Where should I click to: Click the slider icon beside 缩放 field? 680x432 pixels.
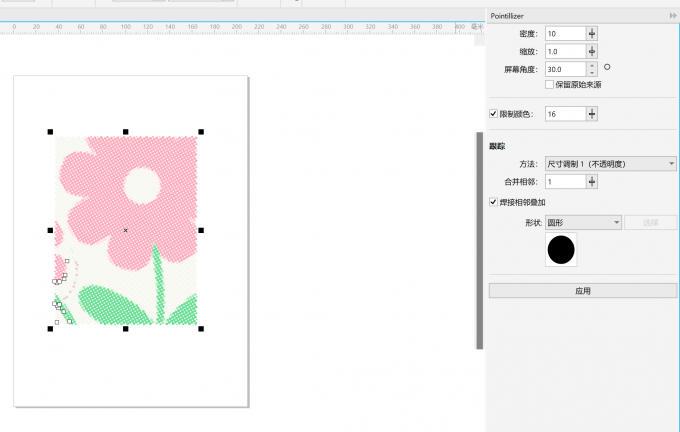592,51
